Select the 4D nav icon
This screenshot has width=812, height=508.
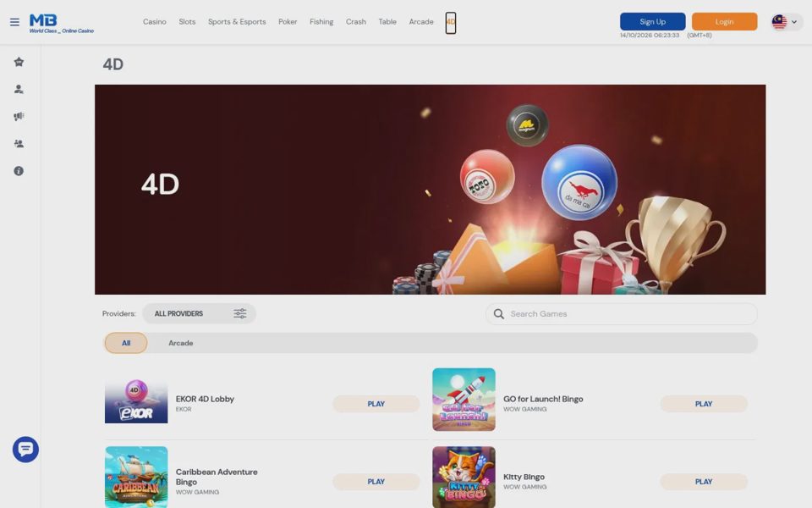tap(451, 23)
